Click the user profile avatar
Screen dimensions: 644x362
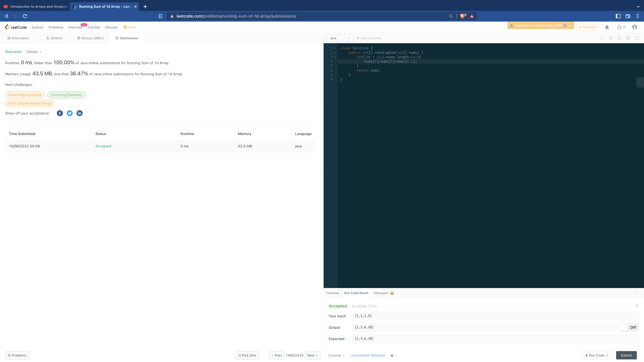[x=635, y=27]
